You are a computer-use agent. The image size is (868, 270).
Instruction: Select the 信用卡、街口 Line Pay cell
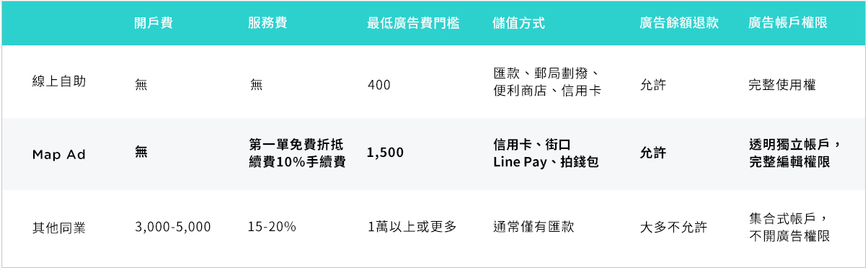point(546,153)
